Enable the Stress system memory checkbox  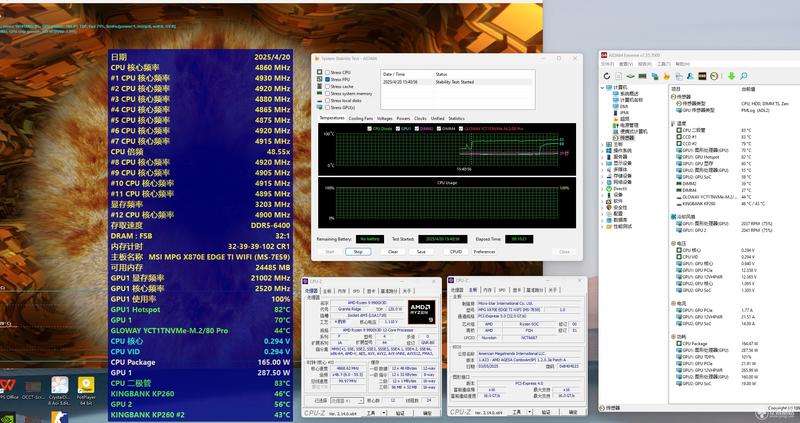tap(327, 94)
